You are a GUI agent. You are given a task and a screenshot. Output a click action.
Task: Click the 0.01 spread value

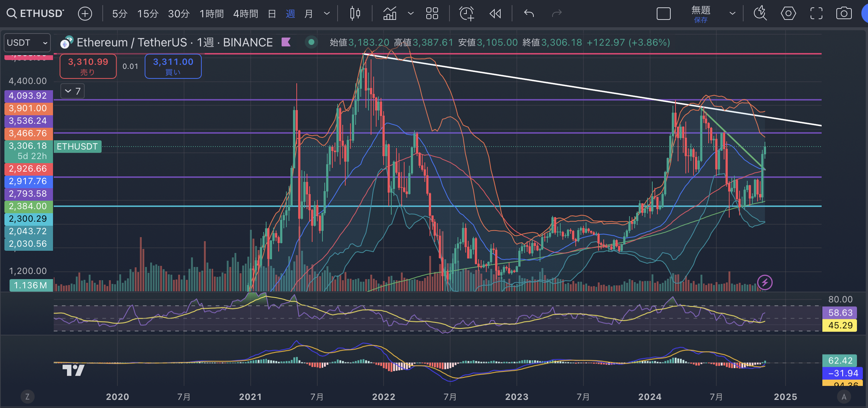point(130,67)
